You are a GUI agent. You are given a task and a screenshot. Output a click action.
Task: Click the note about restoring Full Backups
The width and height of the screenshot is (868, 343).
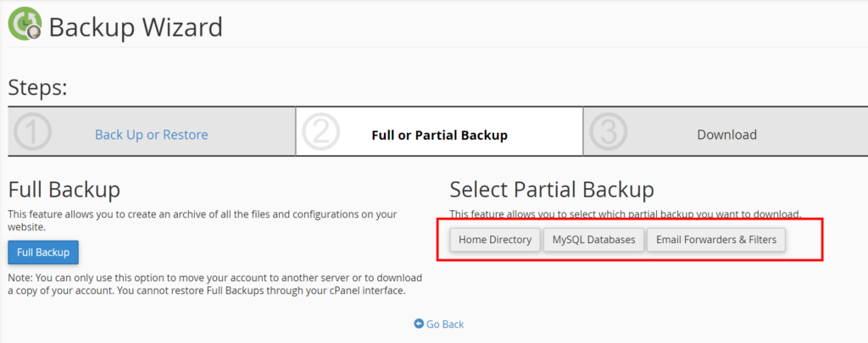click(206, 284)
